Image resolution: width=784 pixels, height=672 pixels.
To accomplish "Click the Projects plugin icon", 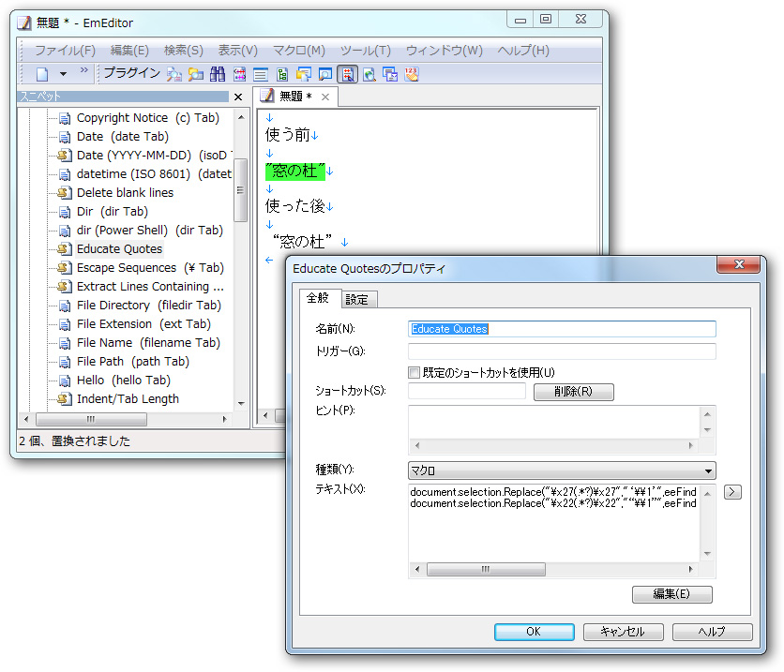I will (x=304, y=74).
